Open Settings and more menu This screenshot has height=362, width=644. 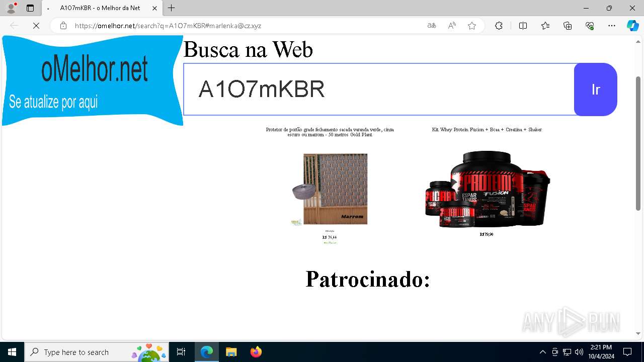pos(612,26)
